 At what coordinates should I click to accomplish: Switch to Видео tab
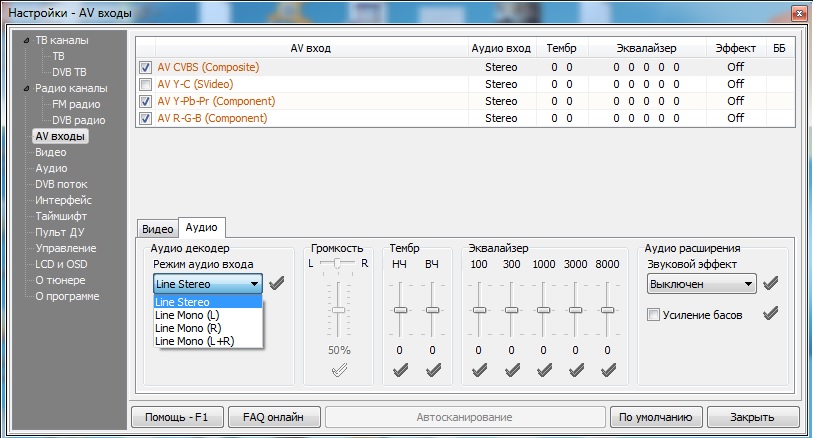click(156, 228)
